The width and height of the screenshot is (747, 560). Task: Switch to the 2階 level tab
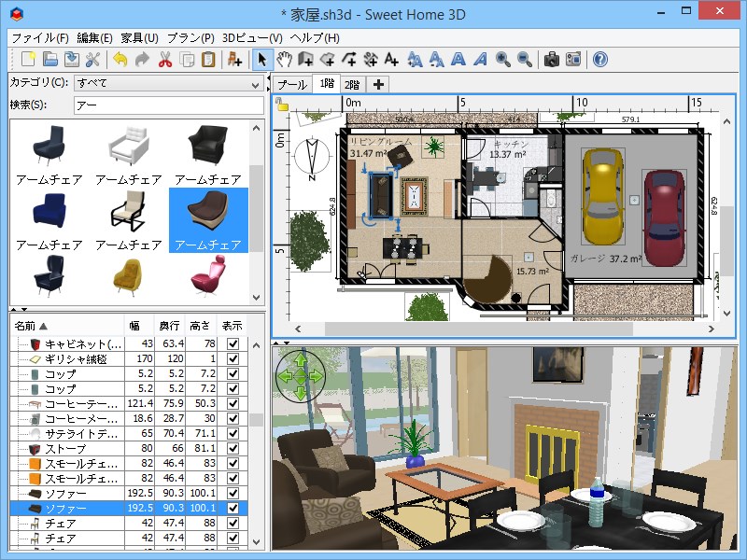click(352, 84)
